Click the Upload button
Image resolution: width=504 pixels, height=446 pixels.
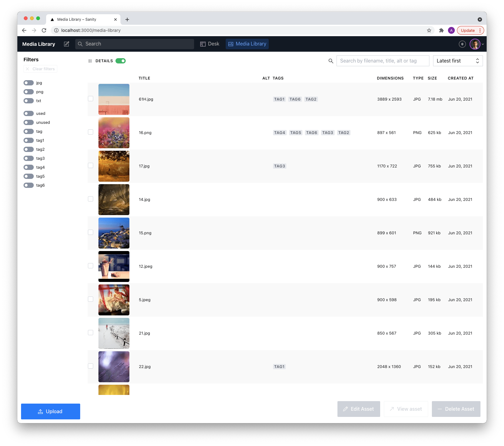tap(50, 412)
